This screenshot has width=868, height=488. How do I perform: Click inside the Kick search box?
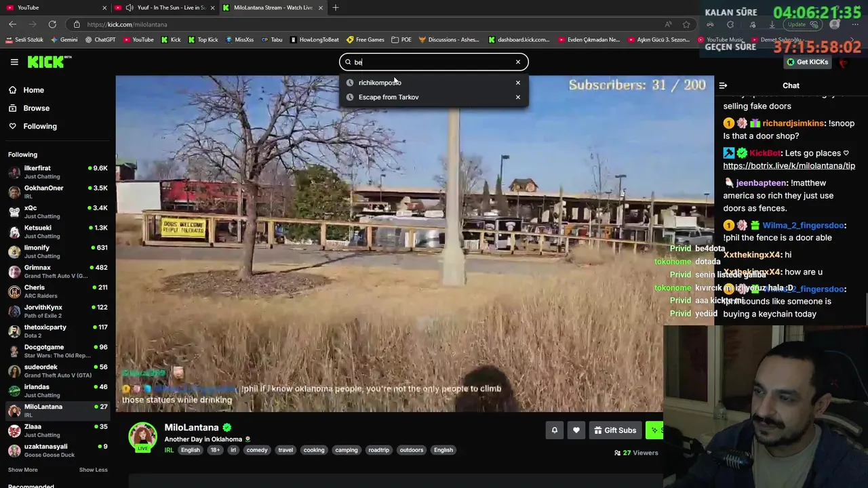(x=433, y=62)
